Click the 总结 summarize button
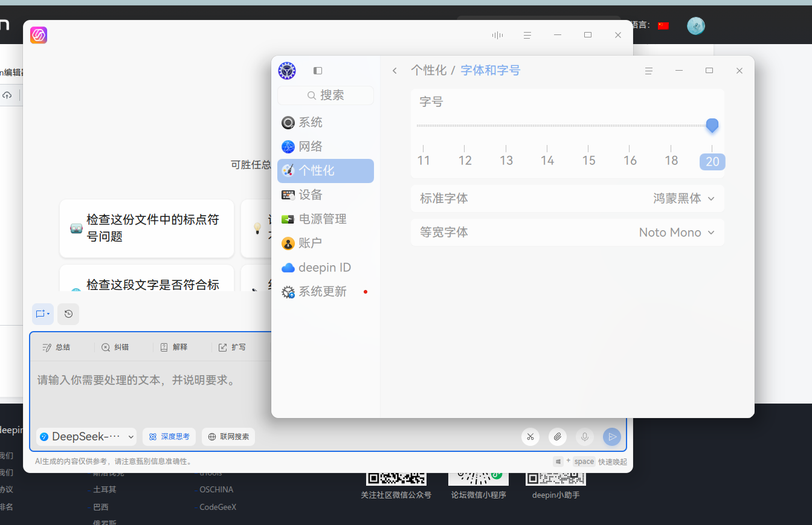 tap(56, 347)
